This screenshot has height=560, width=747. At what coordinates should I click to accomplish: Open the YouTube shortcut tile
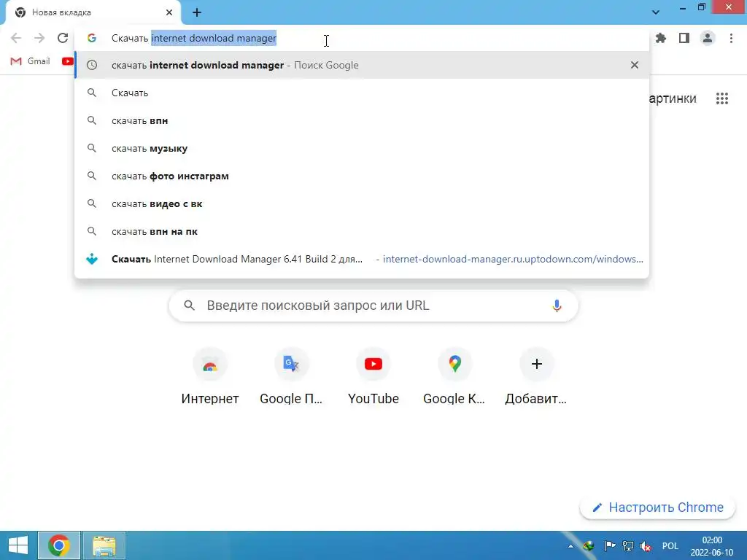373,377
